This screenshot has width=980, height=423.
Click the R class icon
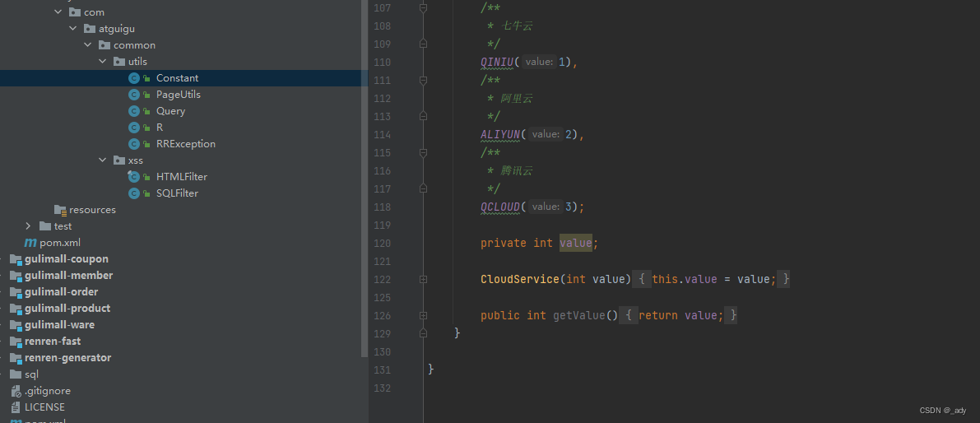click(x=134, y=128)
